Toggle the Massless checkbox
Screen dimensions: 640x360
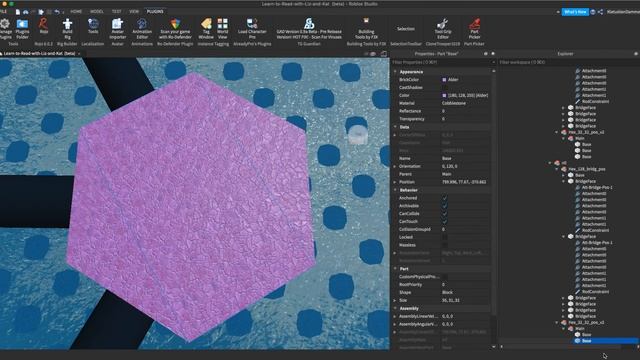444,245
